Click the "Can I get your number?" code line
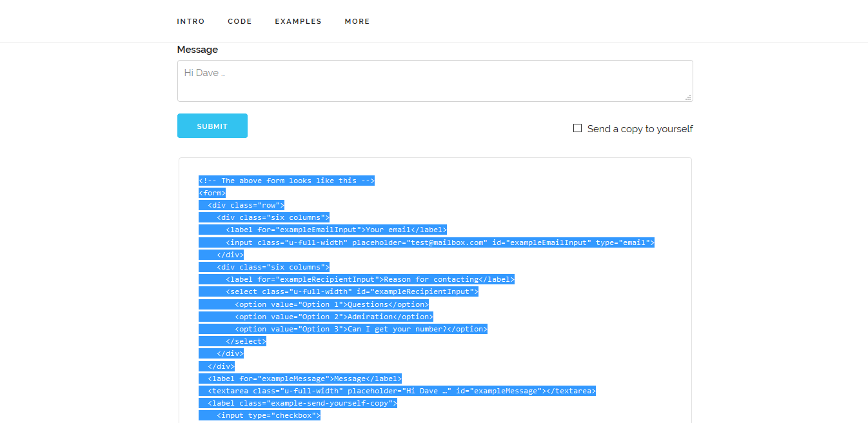 point(343,328)
